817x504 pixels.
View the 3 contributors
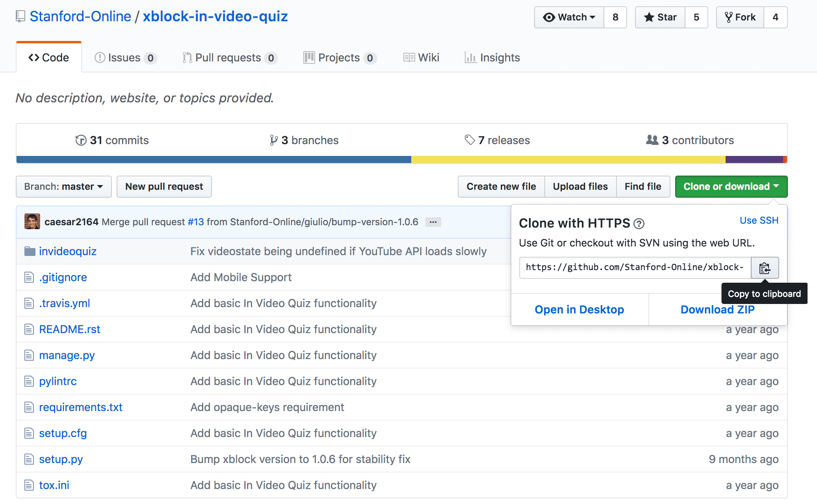pyautogui.click(x=690, y=140)
